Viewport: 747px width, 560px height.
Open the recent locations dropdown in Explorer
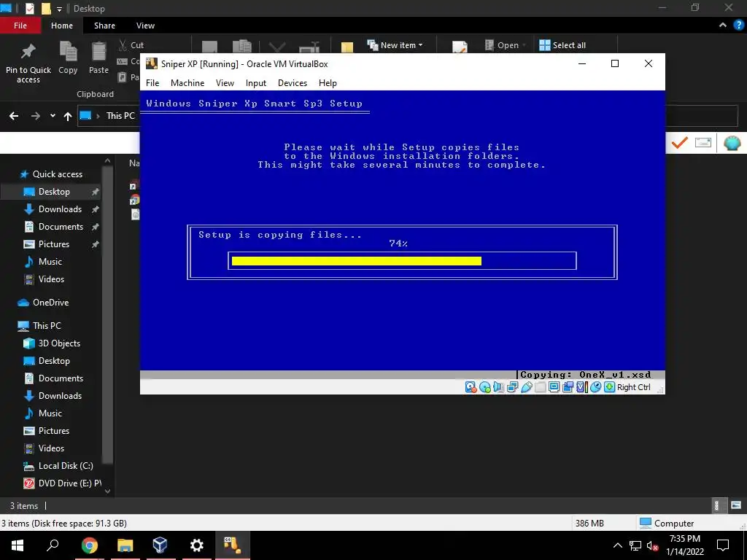(x=53, y=116)
